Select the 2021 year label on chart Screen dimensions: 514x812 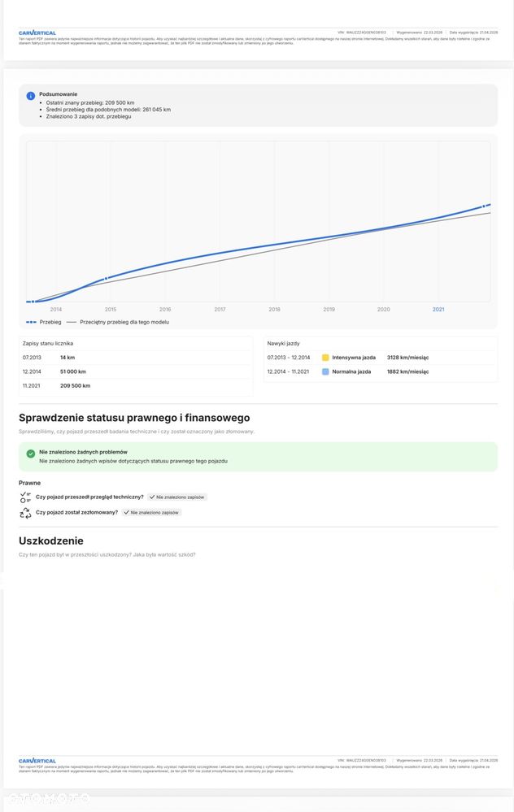[x=438, y=309]
